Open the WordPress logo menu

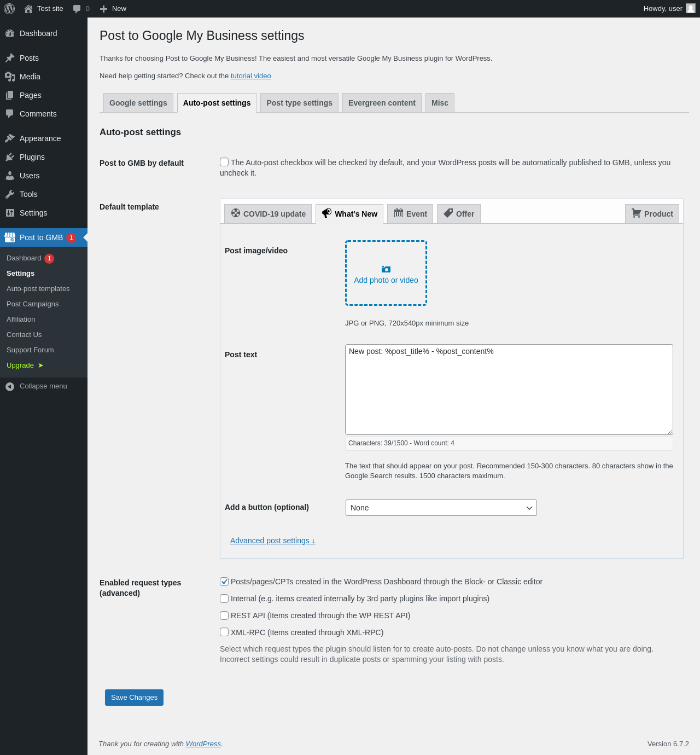pos(9,9)
